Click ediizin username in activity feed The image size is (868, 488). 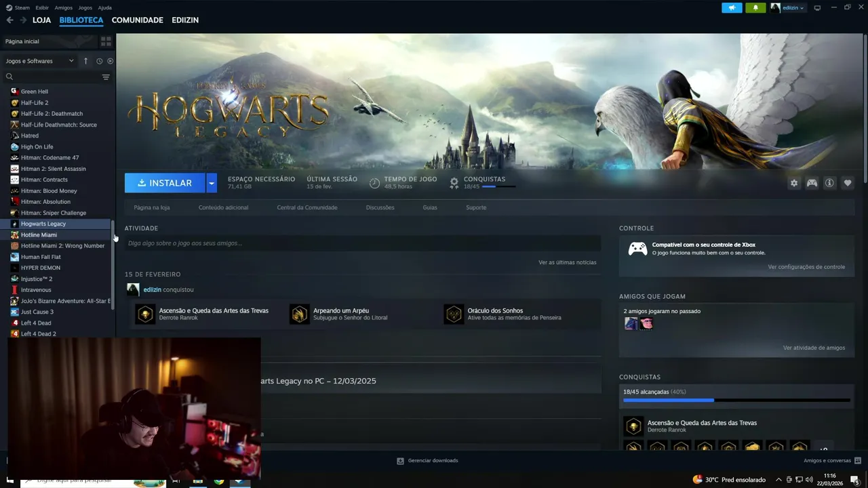[x=152, y=289]
